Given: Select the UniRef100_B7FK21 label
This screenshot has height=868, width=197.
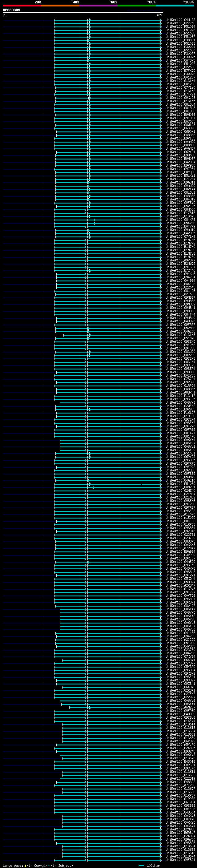Looking at the screenshot, I should pos(180,94).
